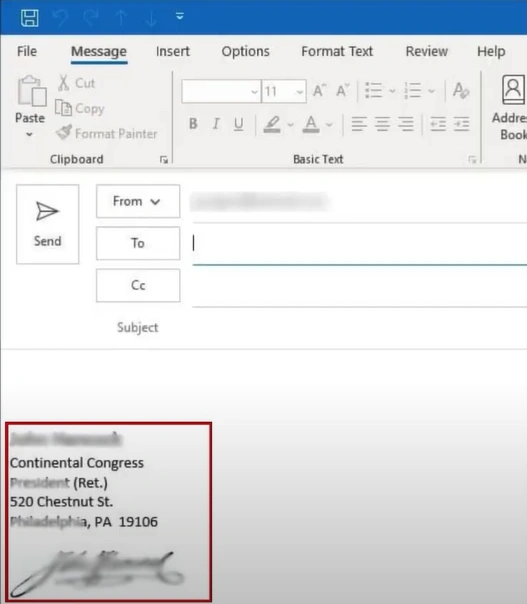Viewport: 527px width, 604px height.
Task: Open the font size dropdown showing 11
Action: (x=284, y=91)
